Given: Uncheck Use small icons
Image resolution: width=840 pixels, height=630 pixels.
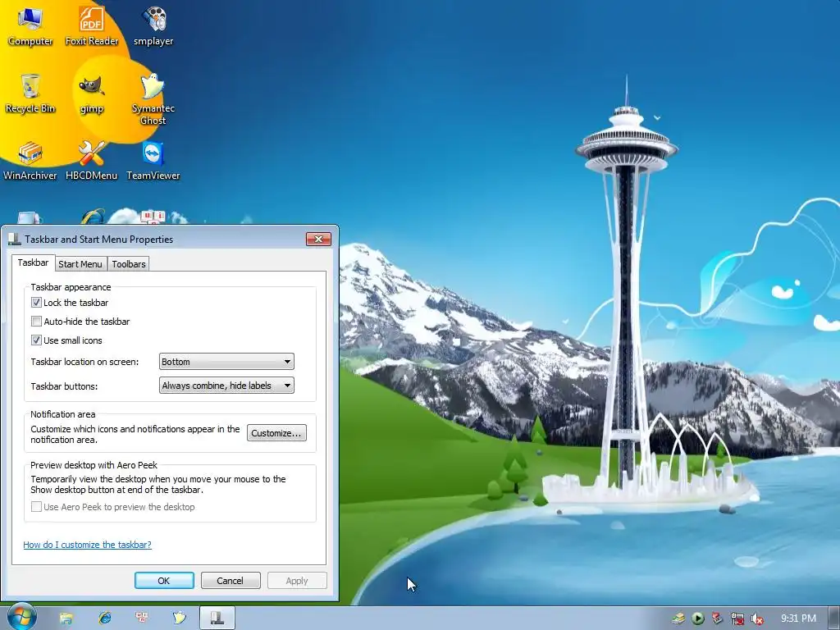Looking at the screenshot, I should point(36,340).
